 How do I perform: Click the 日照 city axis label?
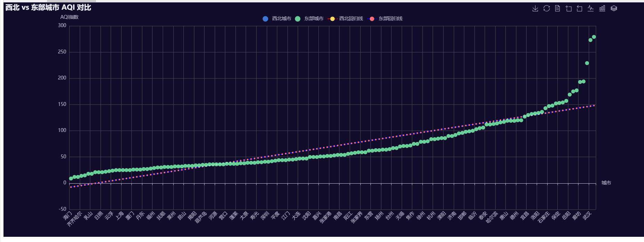98,216
